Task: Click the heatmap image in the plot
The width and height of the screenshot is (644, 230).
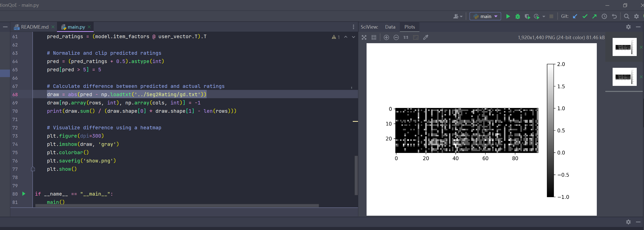Action: tap(467, 130)
